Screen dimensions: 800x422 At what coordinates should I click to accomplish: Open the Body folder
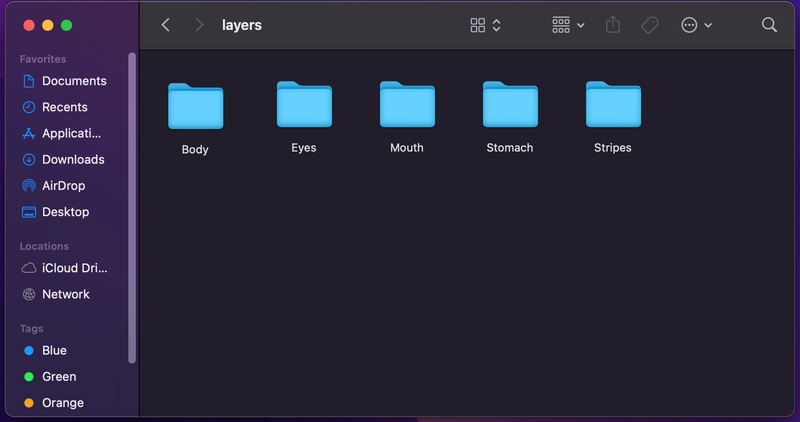(195, 106)
